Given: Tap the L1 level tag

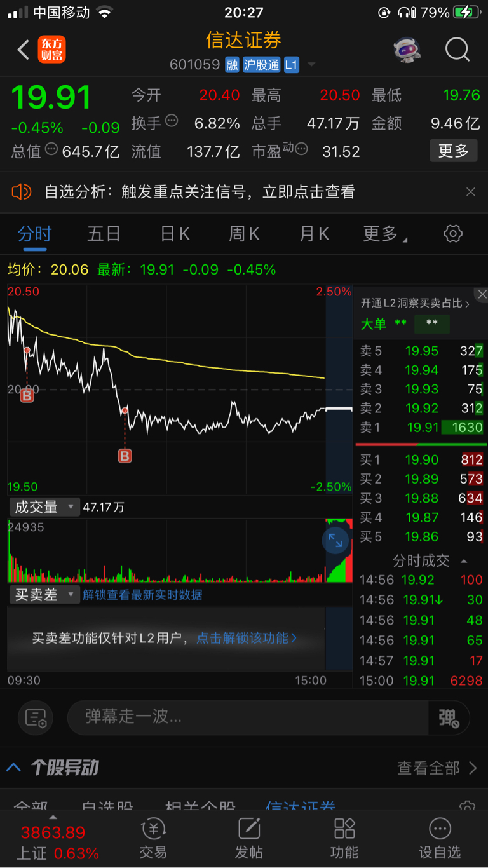Looking at the screenshot, I should [291, 65].
